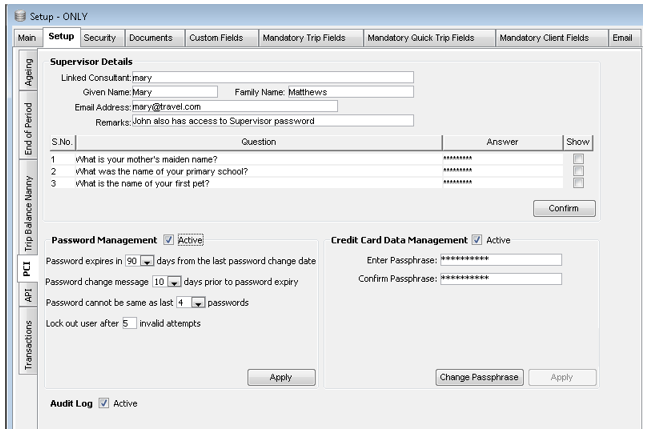Show answer for mother's maiden name question
The height and width of the screenshot is (435, 645).
tap(578, 158)
